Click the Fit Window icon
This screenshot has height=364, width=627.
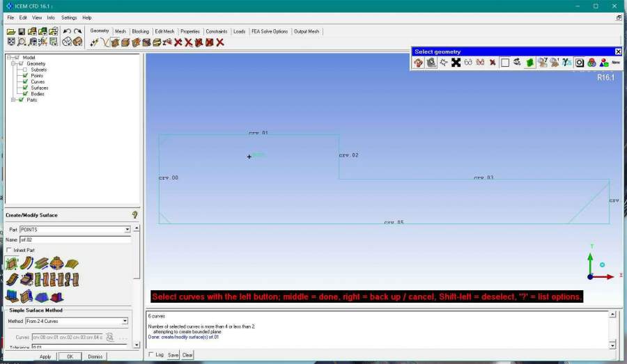pyautogui.click(x=11, y=42)
